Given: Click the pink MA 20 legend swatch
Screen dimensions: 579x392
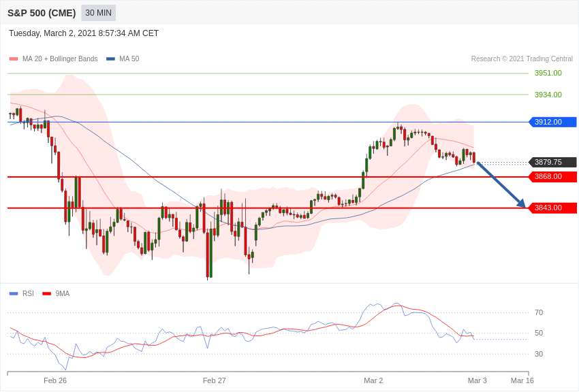Looking at the screenshot, I should pos(14,59).
